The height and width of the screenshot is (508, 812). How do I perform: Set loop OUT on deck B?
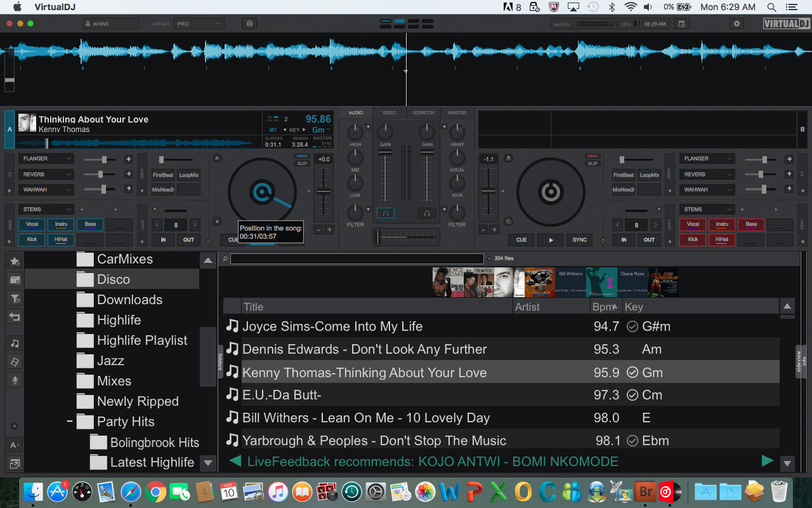649,240
